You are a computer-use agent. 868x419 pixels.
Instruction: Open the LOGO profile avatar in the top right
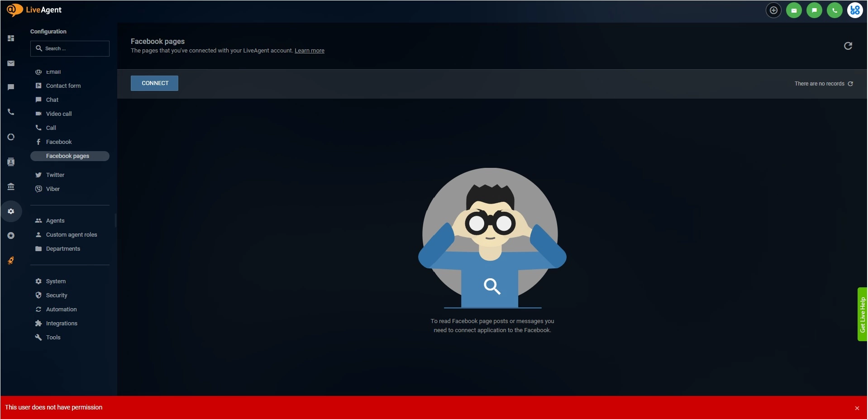pyautogui.click(x=854, y=10)
